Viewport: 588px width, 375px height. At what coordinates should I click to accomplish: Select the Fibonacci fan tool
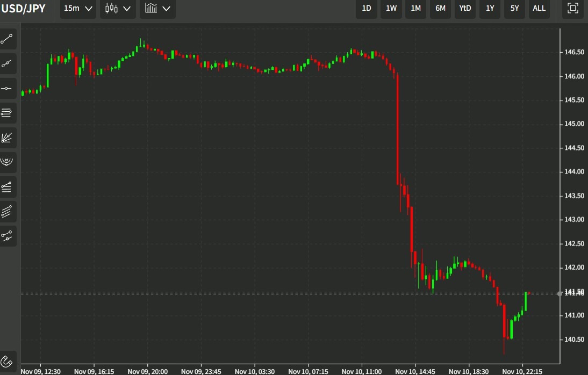[7, 138]
